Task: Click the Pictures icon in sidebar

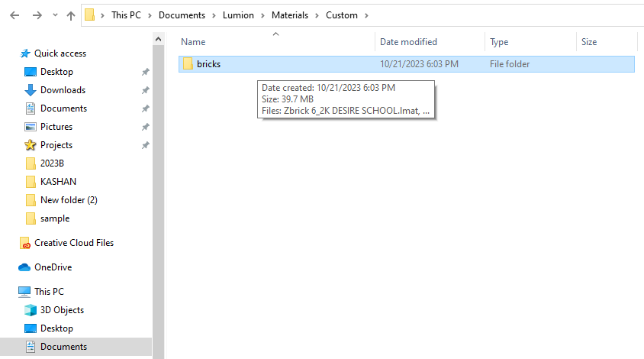Action: pos(31,127)
